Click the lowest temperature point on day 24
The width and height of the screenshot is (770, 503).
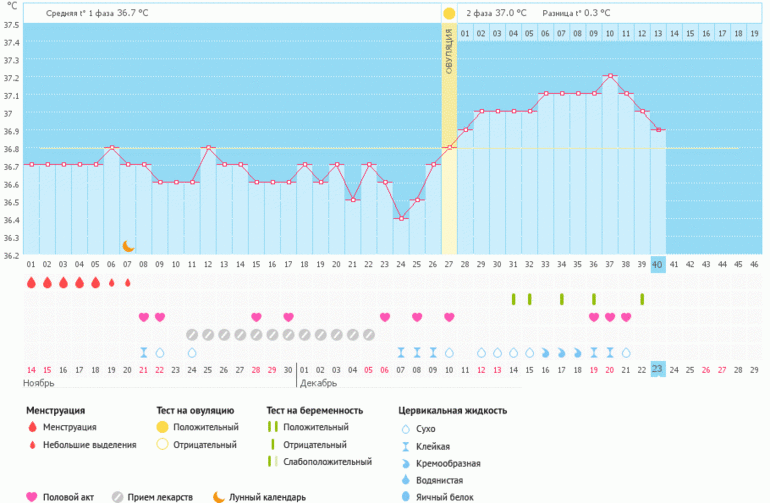pos(400,218)
